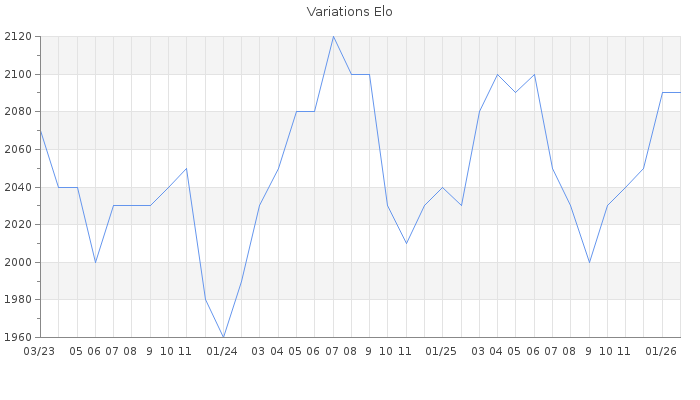
Task: Click the 1980 y-axis label
Action: [17, 300]
